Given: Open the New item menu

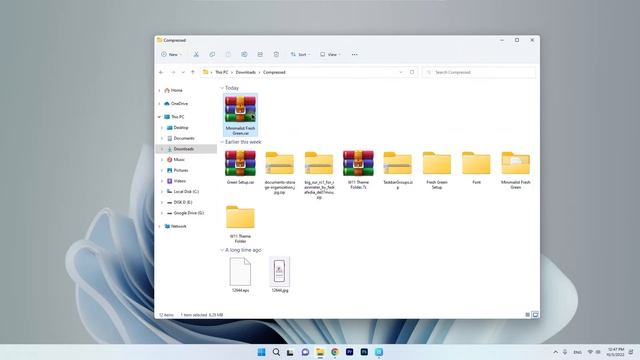Looking at the screenshot, I should point(171,54).
